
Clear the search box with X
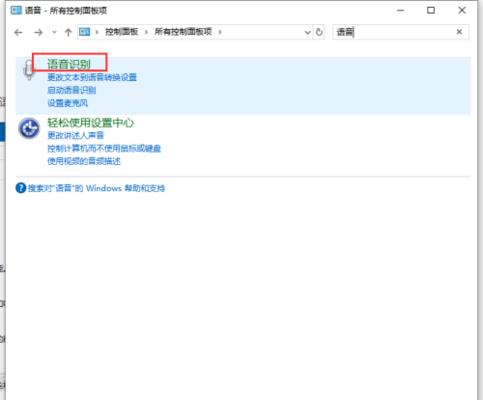(459, 32)
